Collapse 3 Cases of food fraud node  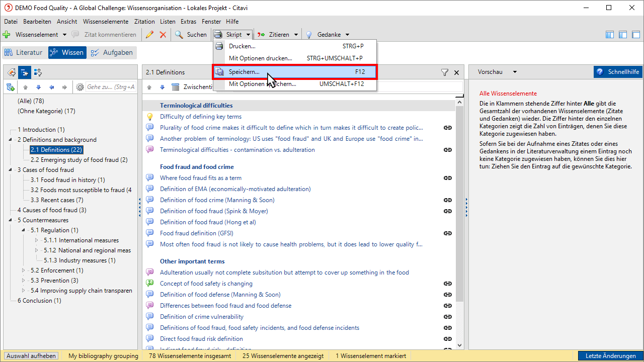(11, 170)
